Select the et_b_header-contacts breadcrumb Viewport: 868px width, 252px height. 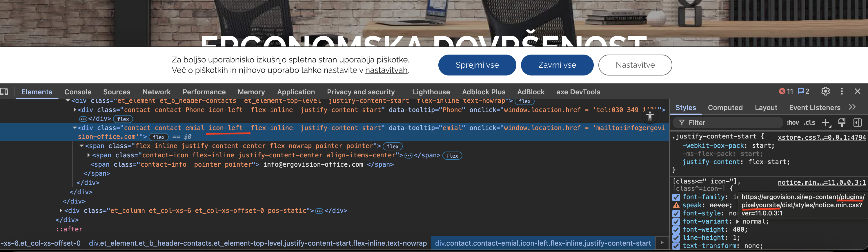click(x=258, y=243)
